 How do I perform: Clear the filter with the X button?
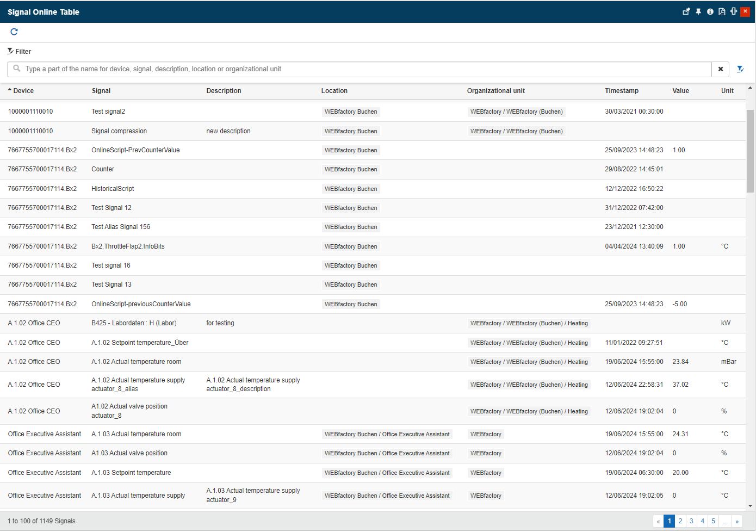(721, 69)
